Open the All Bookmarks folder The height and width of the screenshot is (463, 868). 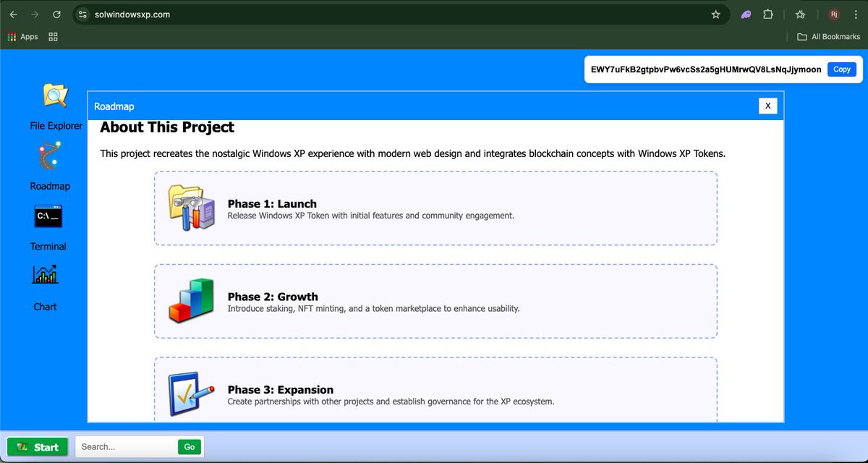click(828, 37)
